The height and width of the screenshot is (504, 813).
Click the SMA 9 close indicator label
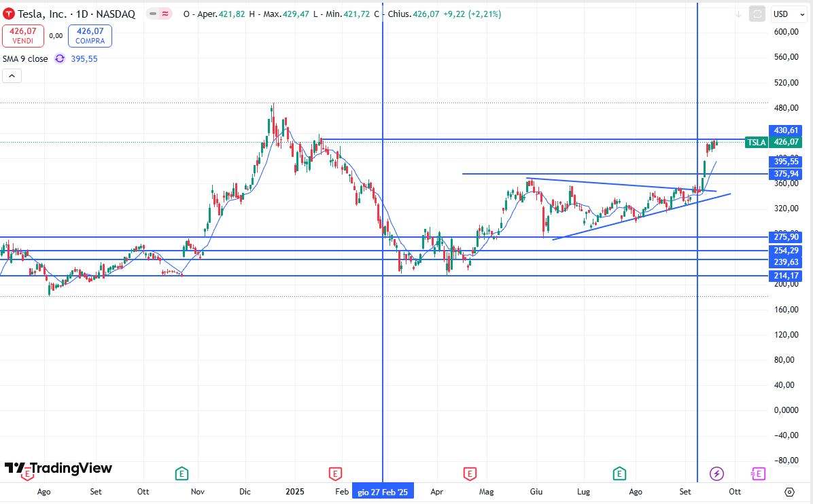(x=25, y=58)
